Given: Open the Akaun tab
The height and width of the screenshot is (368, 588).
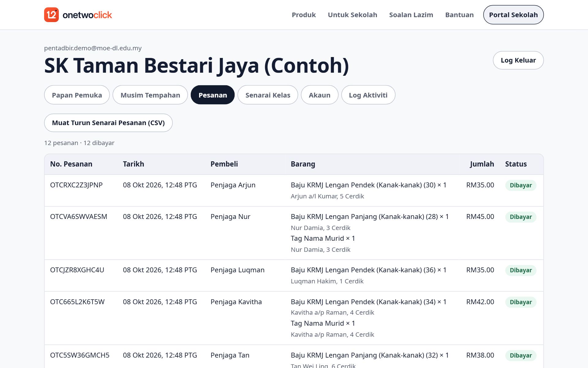Looking at the screenshot, I should [319, 95].
